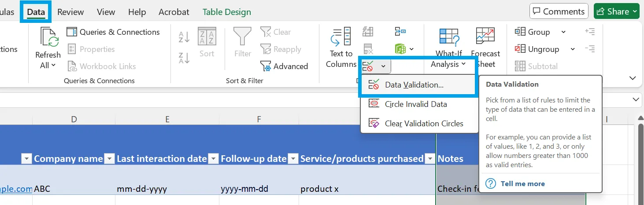This screenshot has height=205, width=644.
Task: Select the cell containing product x
Action: pyautogui.click(x=367, y=180)
